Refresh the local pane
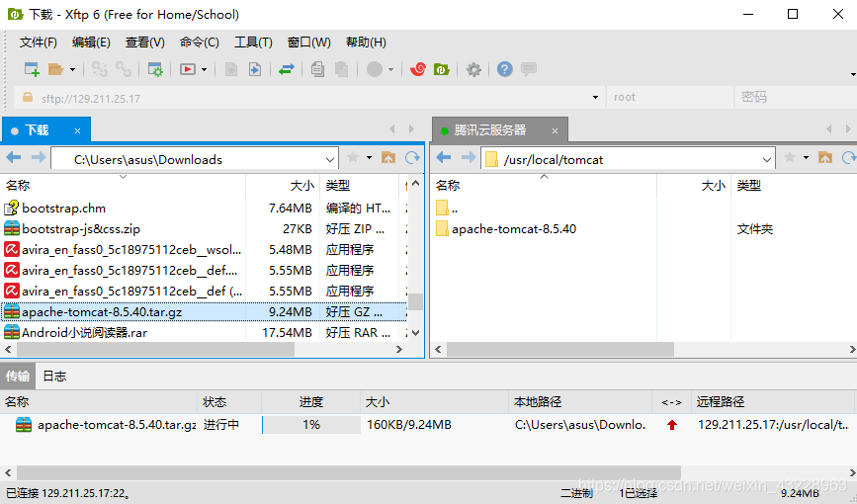 (x=412, y=158)
